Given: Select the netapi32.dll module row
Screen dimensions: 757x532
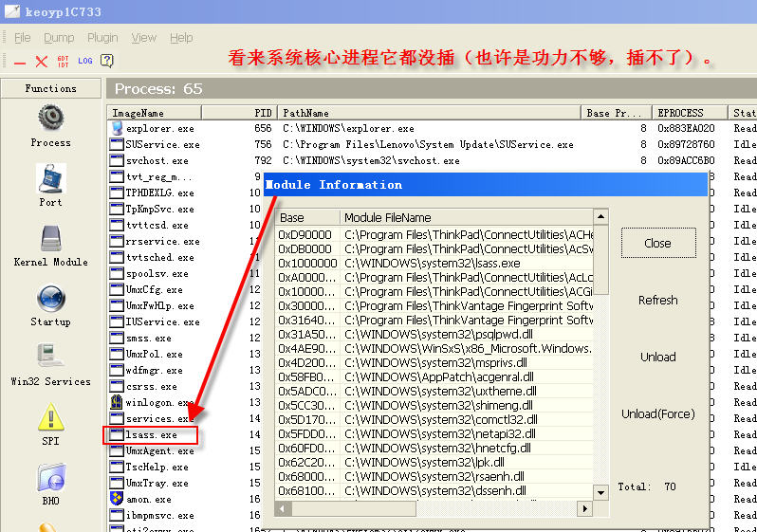Looking at the screenshot, I should tap(434, 434).
